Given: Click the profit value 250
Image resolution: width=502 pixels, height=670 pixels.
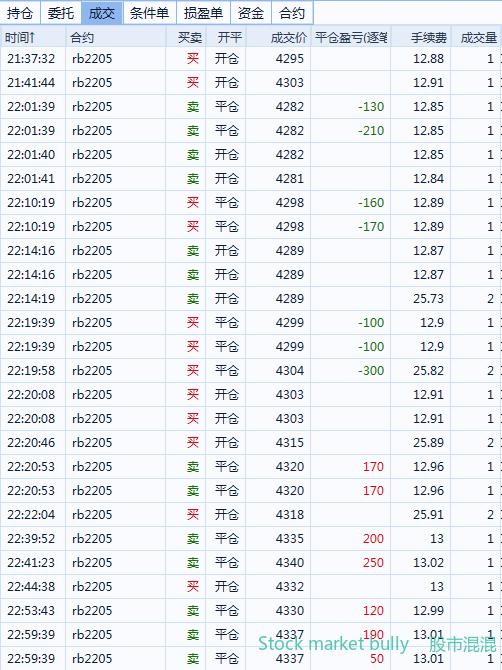Looking at the screenshot, I should coord(373,562).
